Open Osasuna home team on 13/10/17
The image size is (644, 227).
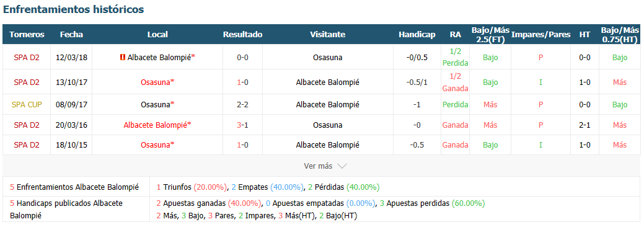157,82
